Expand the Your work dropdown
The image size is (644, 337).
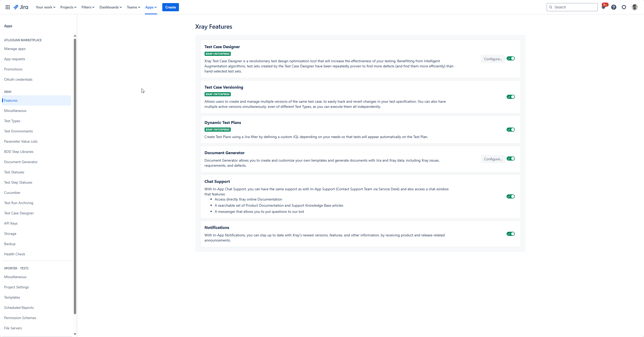[x=46, y=7]
